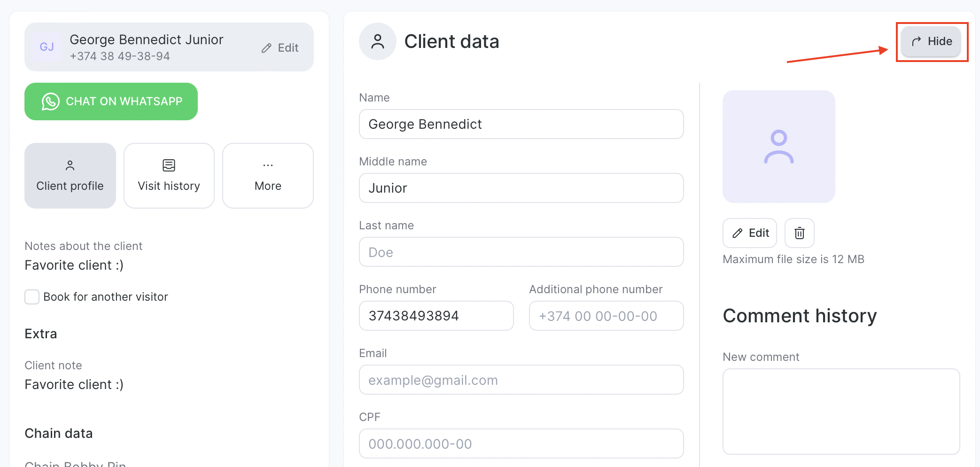The width and height of the screenshot is (980, 467).
Task: Click the three-dots More icon
Action: pos(268,165)
